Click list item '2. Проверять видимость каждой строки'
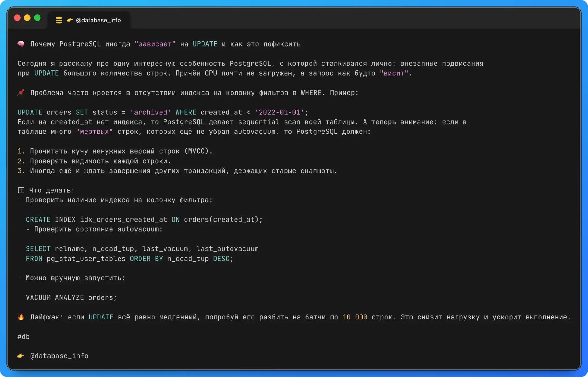Viewport: 588px width, 377px height. click(x=94, y=161)
